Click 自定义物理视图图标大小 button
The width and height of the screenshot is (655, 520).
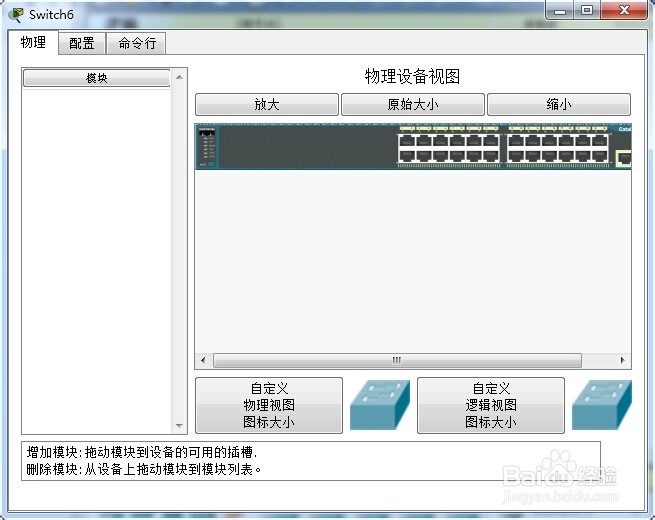pyautogui.click(x=269, y=405)
